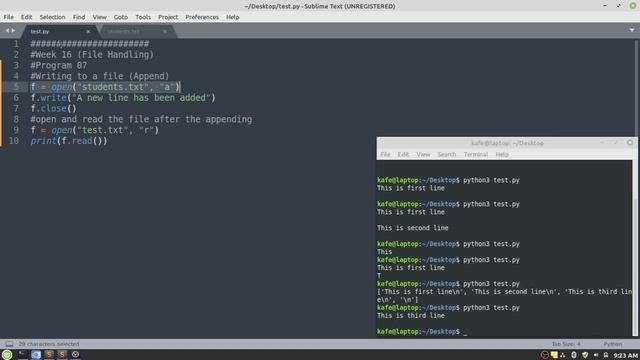Open the Tools menu
The width and height of the screenshot is (640, 360).
click(x=143, y=17)
